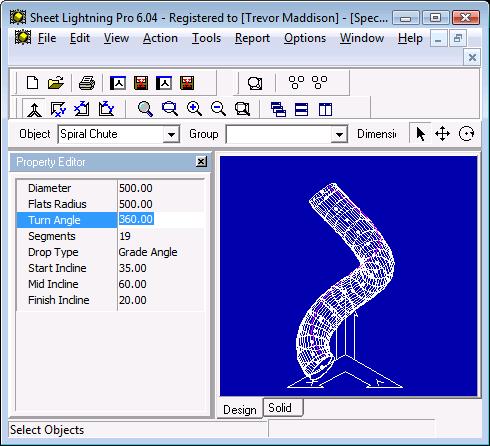Screen dimensions: 490x446
Task: Switch to the Design tab
Action: tap(240, 409)
